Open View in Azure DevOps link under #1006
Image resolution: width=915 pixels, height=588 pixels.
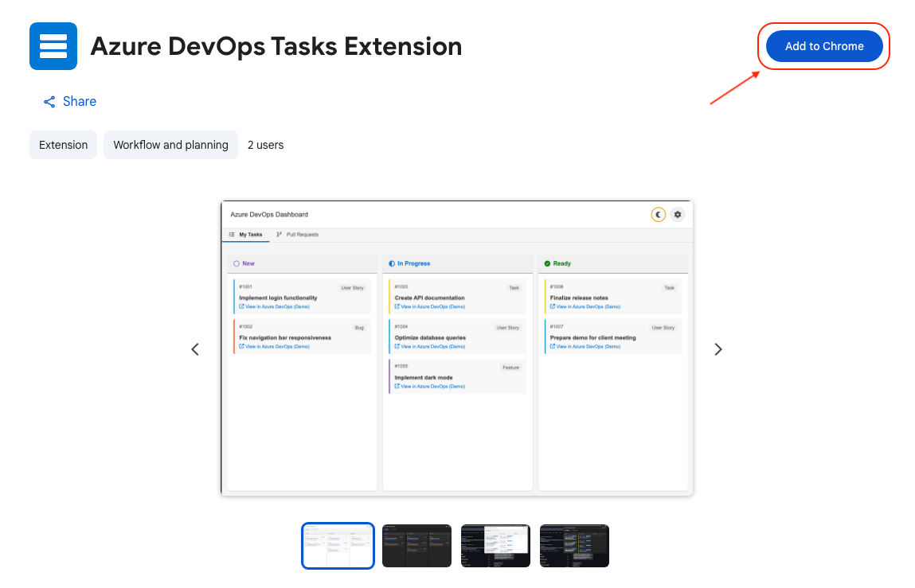point(585,306)
